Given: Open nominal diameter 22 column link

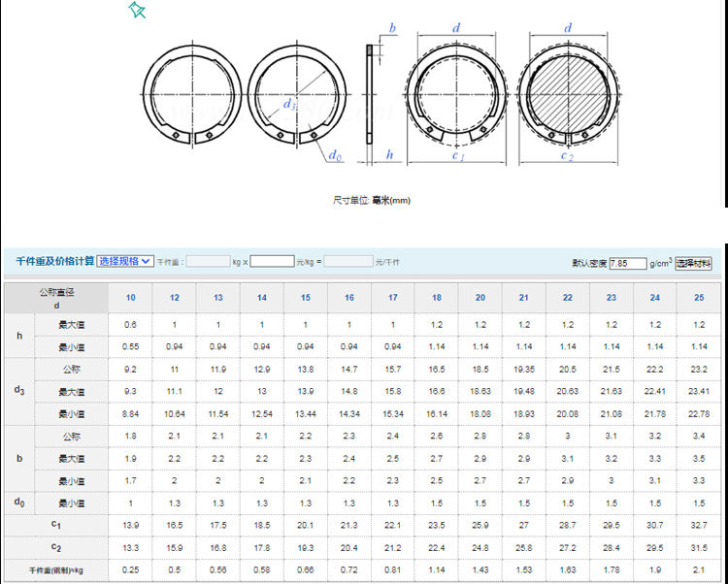Looking at the screenshot, I should pos(568,298).
